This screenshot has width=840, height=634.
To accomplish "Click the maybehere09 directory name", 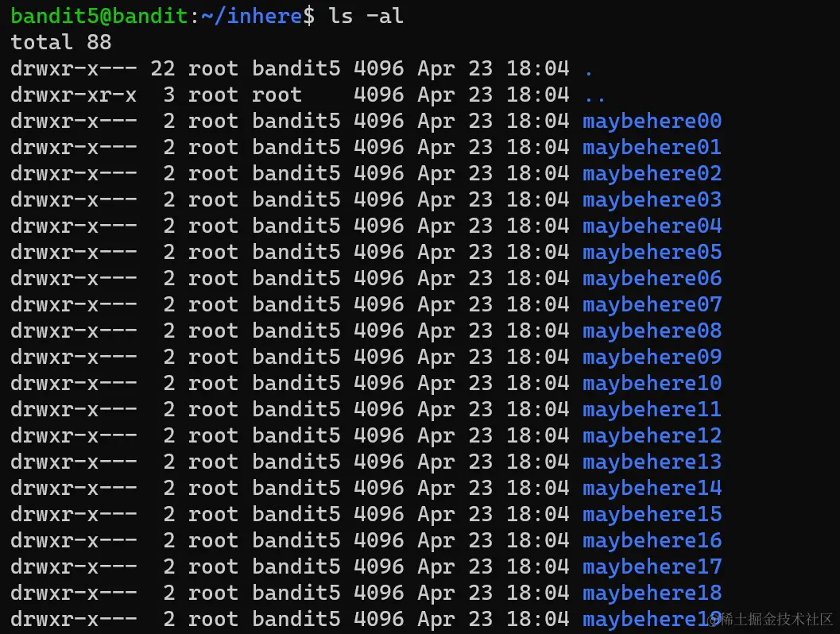I will click(652, 357).
